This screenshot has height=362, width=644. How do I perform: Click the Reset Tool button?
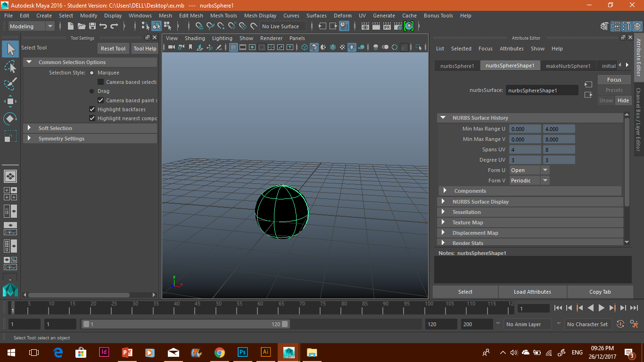113,49
